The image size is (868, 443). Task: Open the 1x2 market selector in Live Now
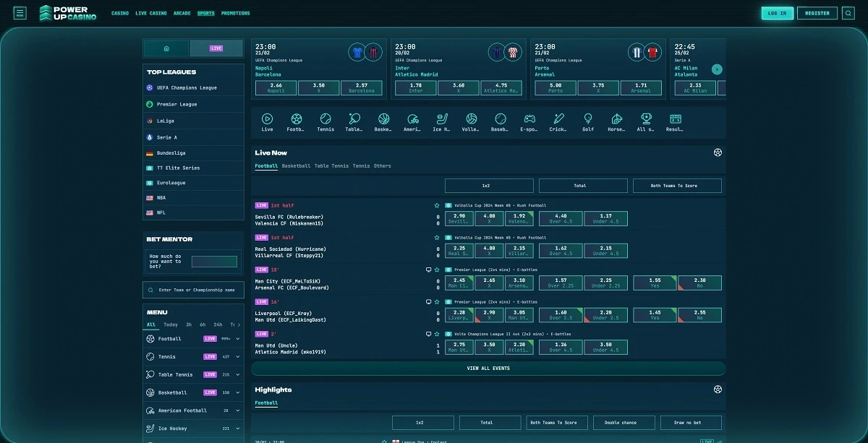[489, 186]
